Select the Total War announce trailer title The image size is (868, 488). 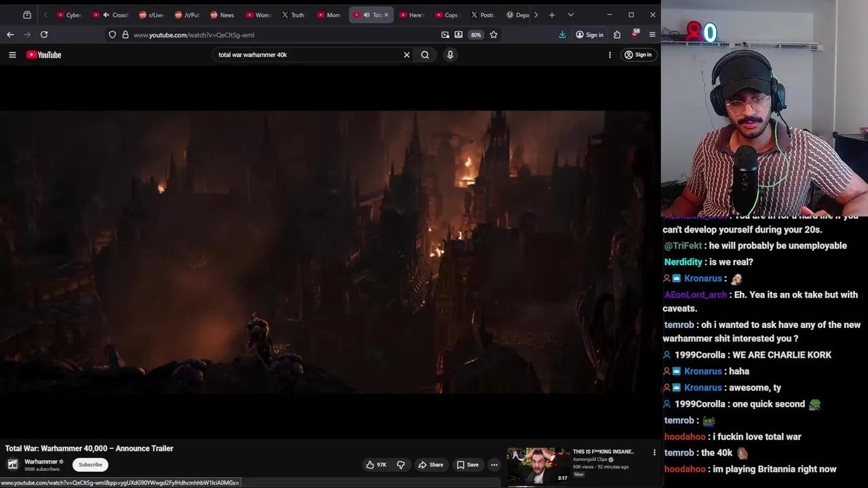[x=90, y=448]
